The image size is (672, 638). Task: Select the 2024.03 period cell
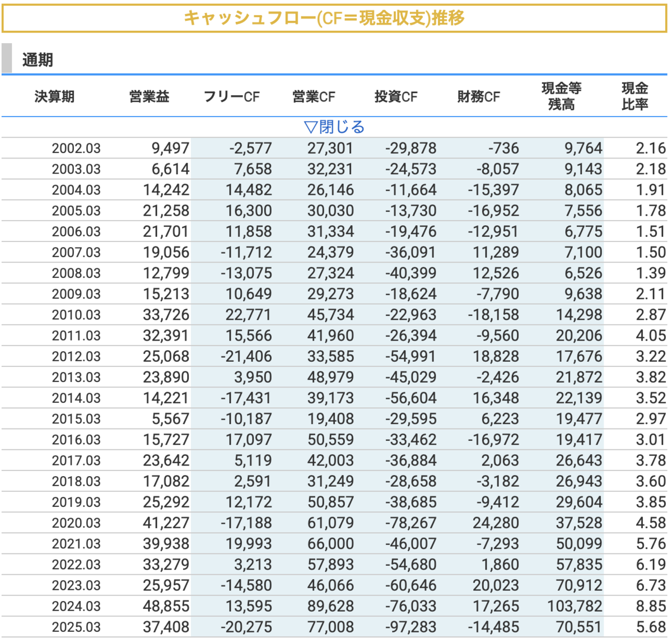76,606
